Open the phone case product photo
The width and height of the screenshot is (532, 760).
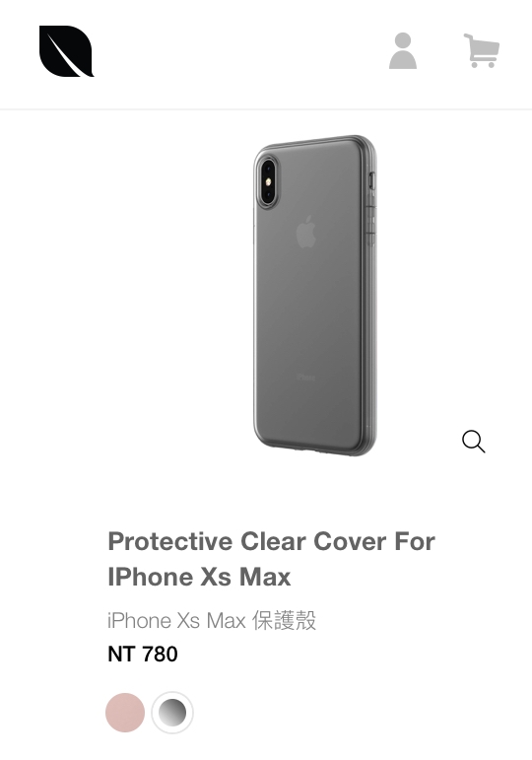(x=315, y=296)
